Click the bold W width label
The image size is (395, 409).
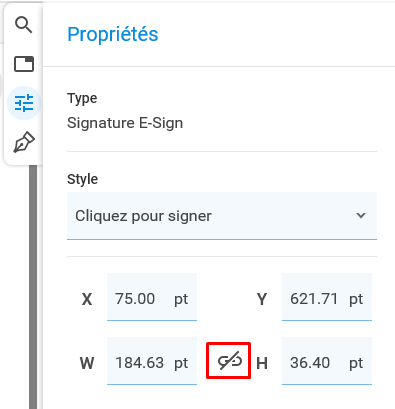(x=87, y=363)
